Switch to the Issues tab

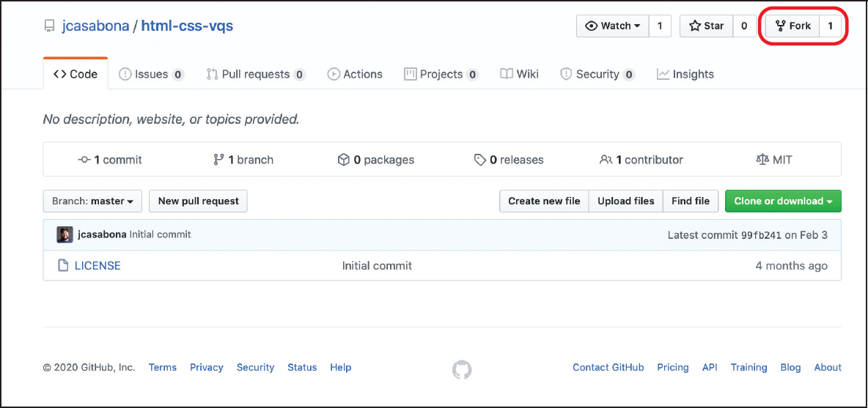tap(151, 74)
